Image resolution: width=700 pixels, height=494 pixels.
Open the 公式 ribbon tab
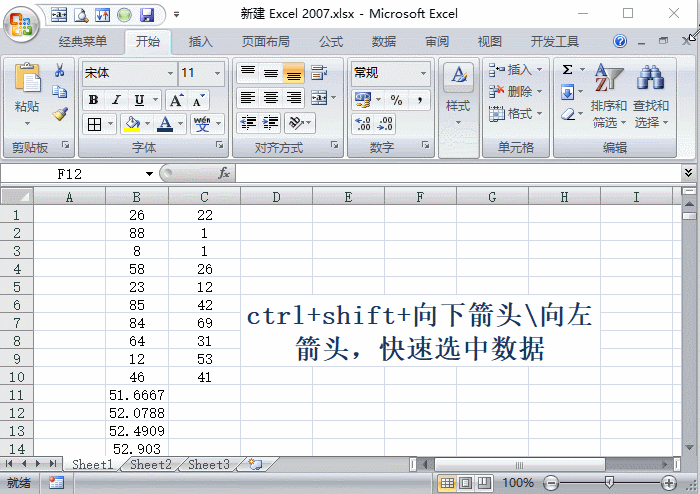[331, 42]
